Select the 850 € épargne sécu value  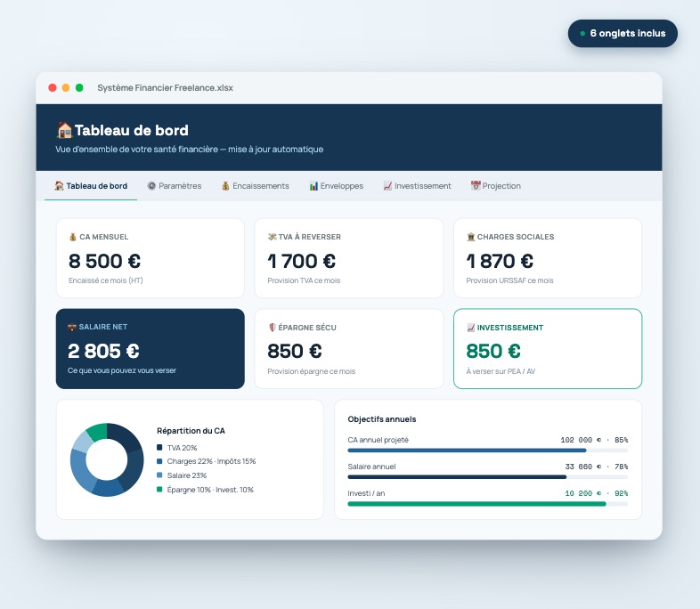pos(295,351)
